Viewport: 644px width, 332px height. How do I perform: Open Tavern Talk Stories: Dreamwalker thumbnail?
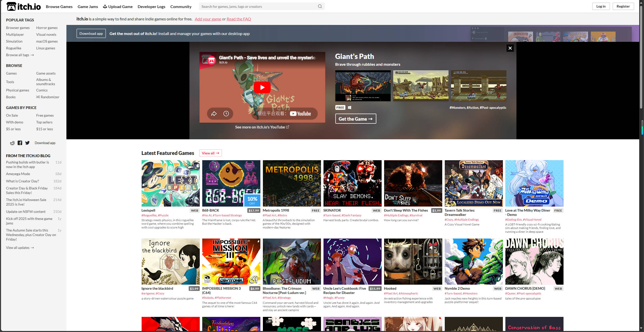[x=474, y=183]
